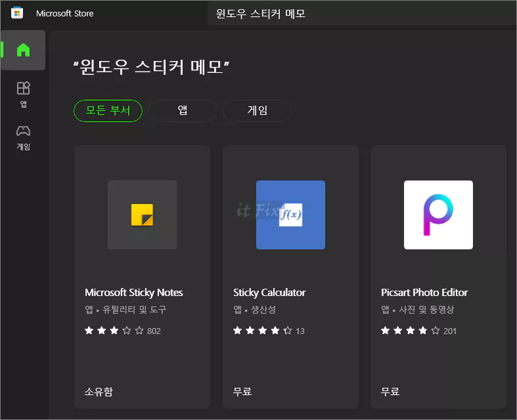Image resolution: width=517 pixels, height=420 pixels.
Task: Click the 소유함 label on Sticky Notes card
Action: click(99, 391)
